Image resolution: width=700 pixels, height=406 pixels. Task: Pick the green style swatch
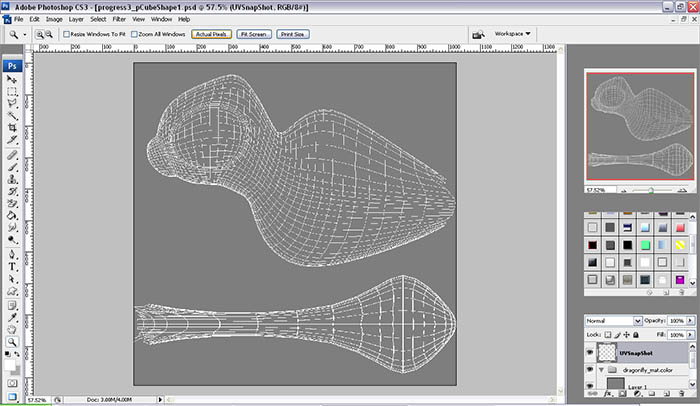pyautogui.click(x=645, y=245)
